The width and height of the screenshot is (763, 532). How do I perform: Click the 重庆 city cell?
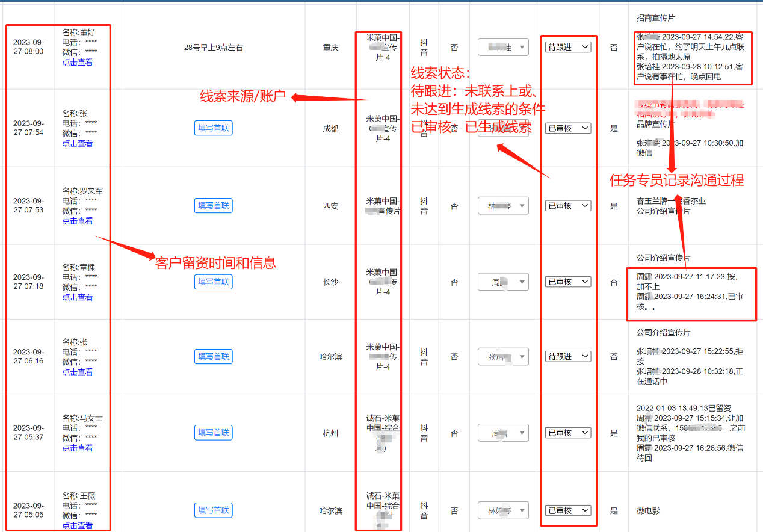(x=330, y=48)
